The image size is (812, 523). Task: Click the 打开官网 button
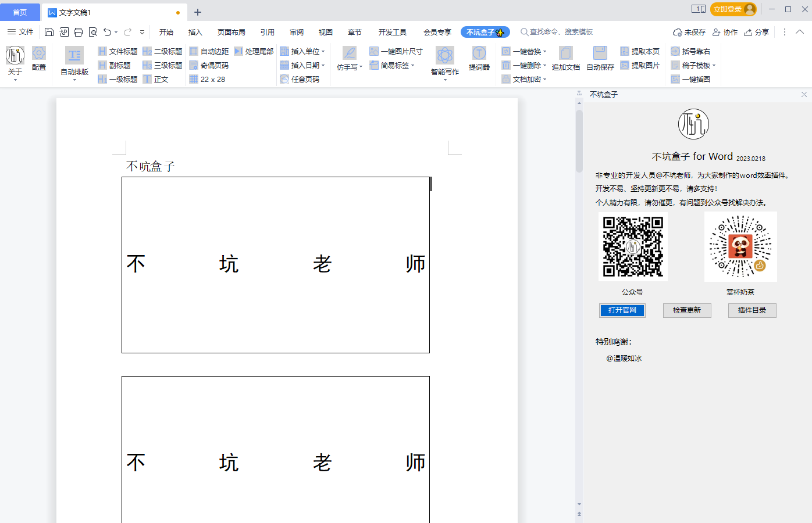click(622, 310)
